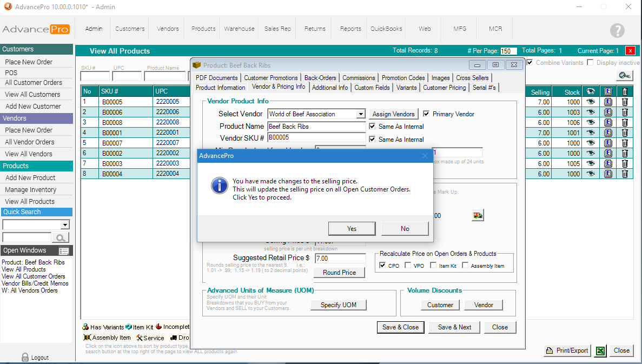Enable the VPO recalculate checkbox

click(x=408, y=266)
